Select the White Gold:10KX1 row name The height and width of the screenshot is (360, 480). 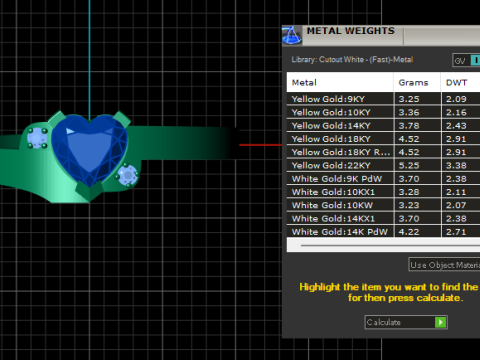[333, 192]
